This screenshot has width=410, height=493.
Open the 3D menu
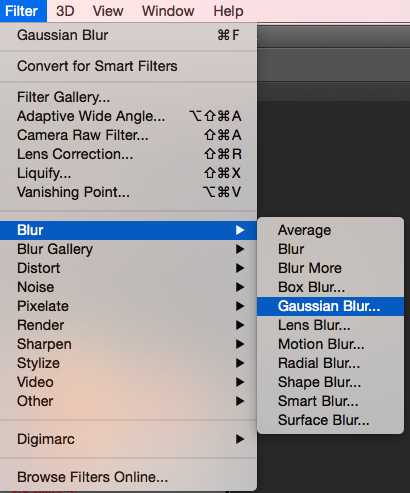[65, 11]
